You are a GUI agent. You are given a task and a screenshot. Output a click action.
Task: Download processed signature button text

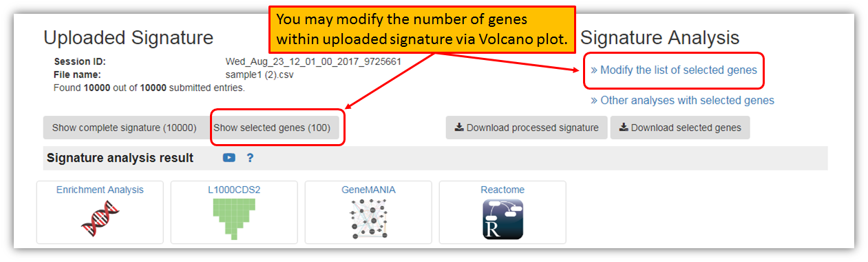click(533, 128)
